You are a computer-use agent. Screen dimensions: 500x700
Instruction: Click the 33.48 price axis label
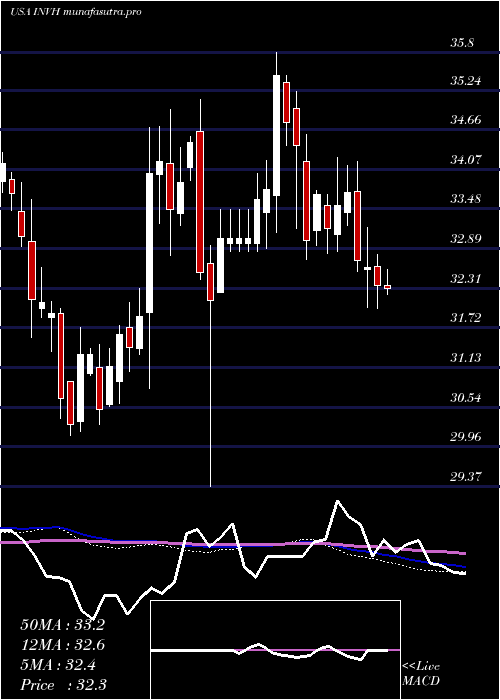pyautogui.click(x=466, y=199)
